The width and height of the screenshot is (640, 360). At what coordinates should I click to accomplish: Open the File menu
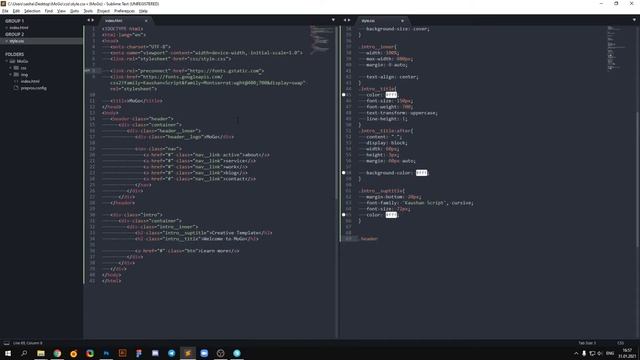click(5, 11)
